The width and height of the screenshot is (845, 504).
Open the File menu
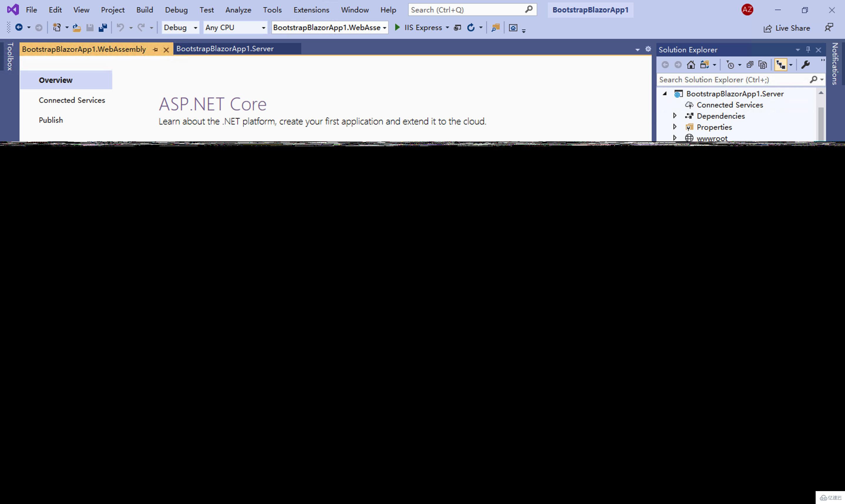[31, 10]
